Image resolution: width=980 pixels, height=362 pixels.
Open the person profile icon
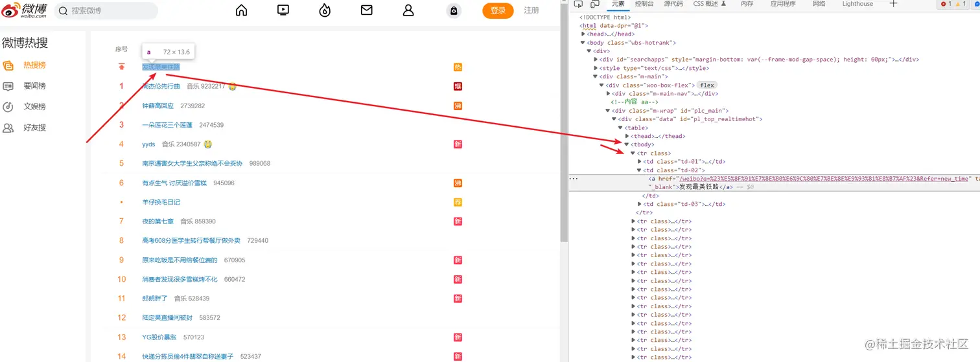click(408, 10)
